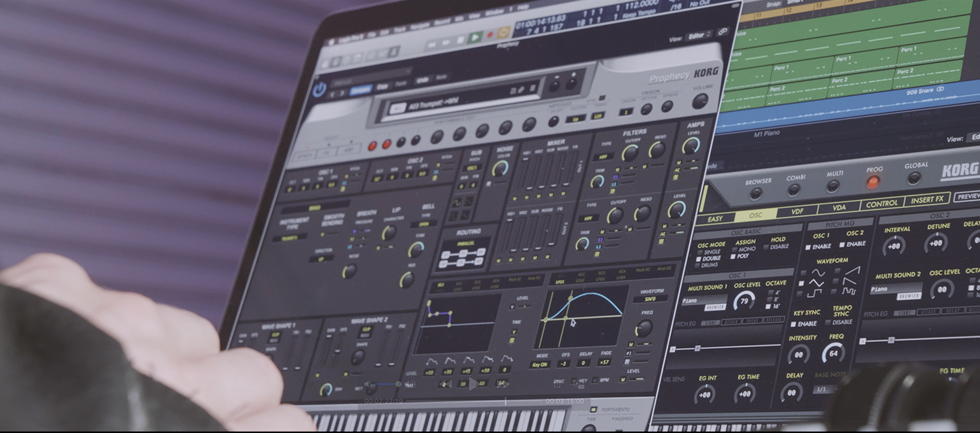Select the square waveform in M1 Pitch MG
This screenshot has width=980, height=433.
[x=815, y=293]
